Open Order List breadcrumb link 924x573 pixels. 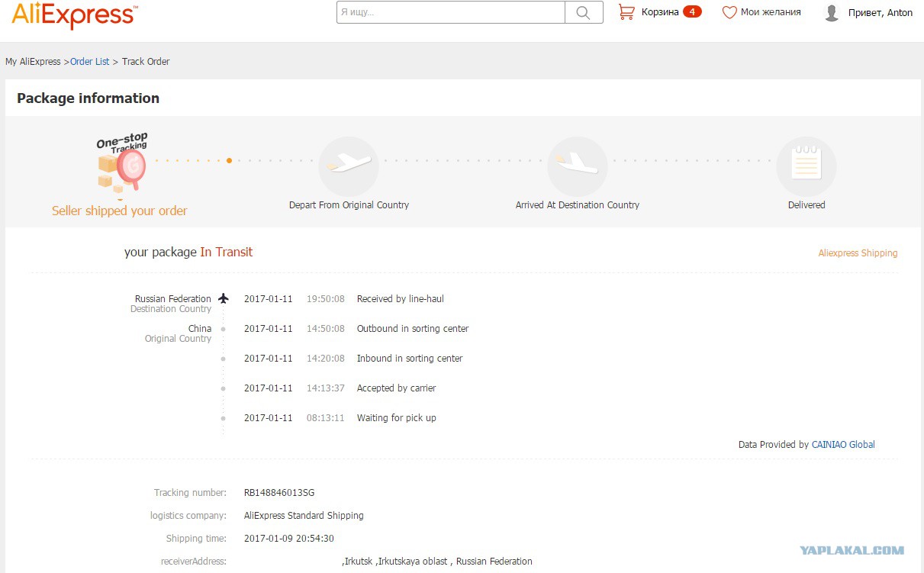click(x=90, y=62)
